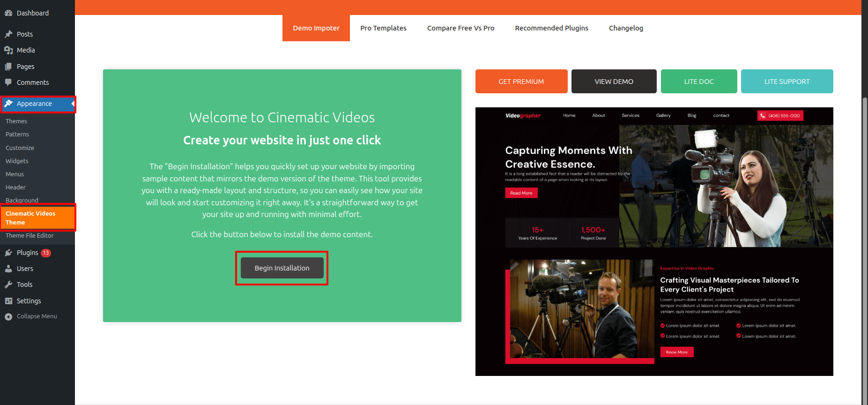
Task: Switch to the Pro Templates tab
Action: tap(383, 28)
